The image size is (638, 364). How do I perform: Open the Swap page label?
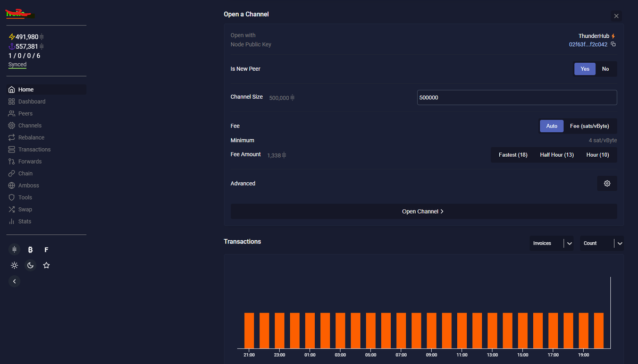[25, 209]
